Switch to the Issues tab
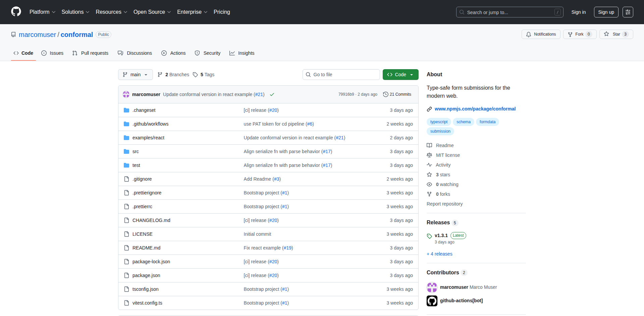This screenshot has height=316, width=644. coord(52,53)
